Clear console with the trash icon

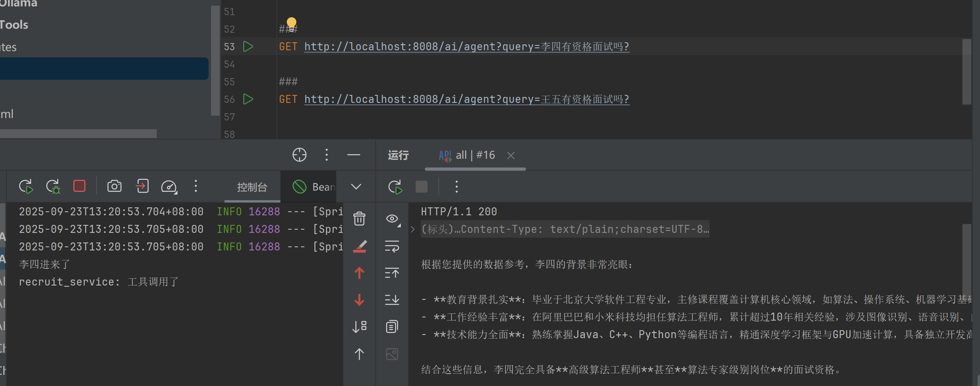[359, 219]
